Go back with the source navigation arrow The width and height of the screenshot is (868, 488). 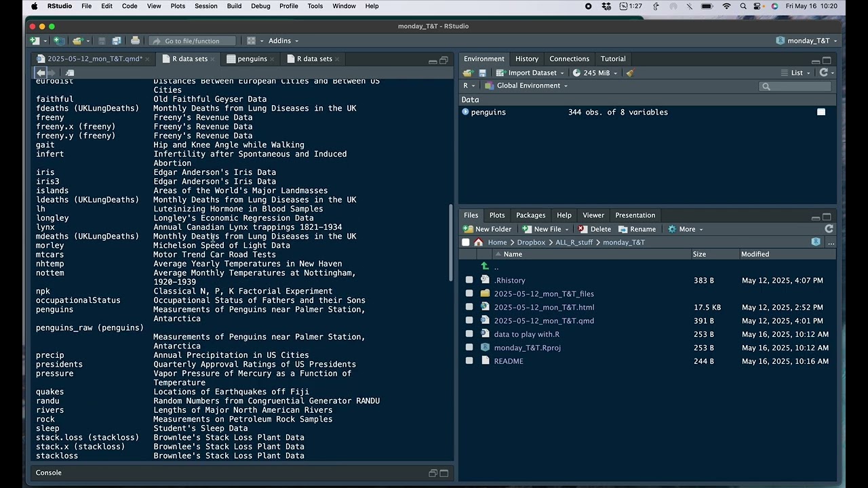pyautogui.click(x=41, y=73)
